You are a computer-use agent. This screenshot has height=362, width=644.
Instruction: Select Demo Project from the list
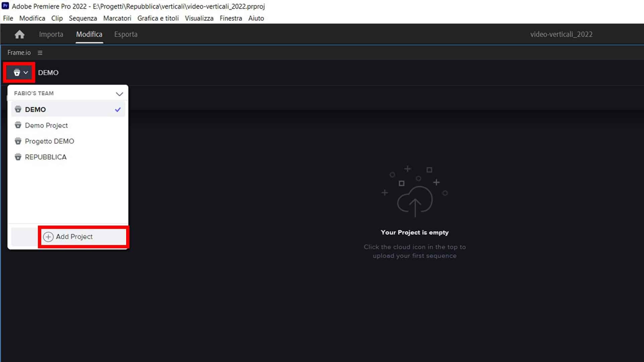tap(46, 125)
